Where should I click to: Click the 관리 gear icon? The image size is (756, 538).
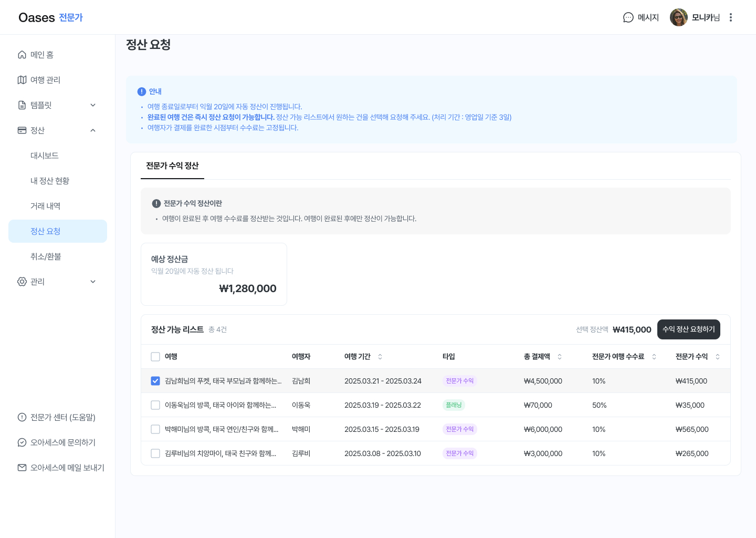tap(22, 282)
